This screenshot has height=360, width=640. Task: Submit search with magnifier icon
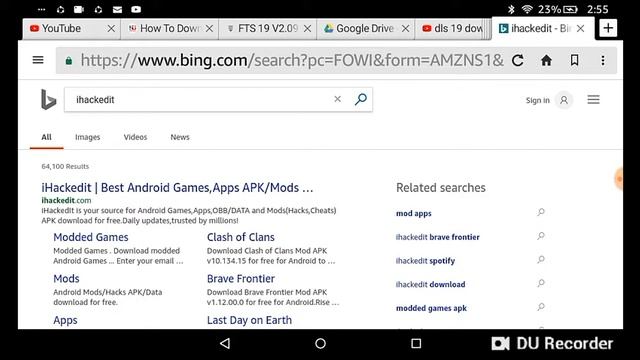pyautogui.click(x=360, y=99)
